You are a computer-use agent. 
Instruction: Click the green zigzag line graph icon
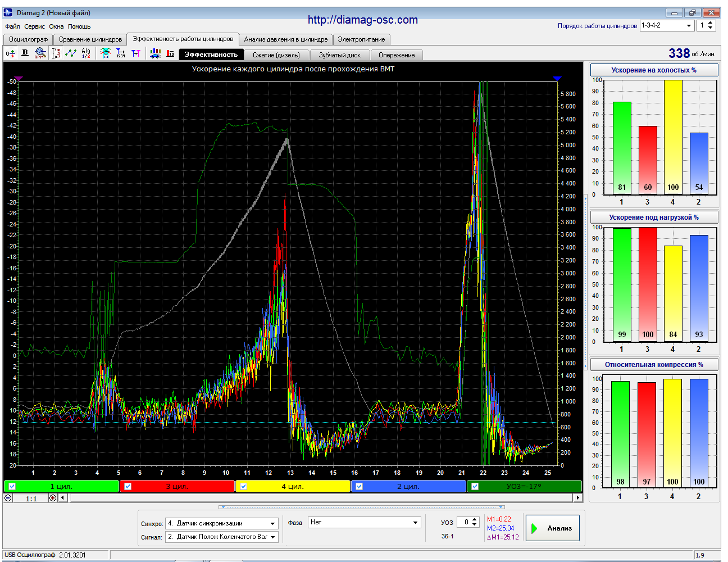[71, 53]
